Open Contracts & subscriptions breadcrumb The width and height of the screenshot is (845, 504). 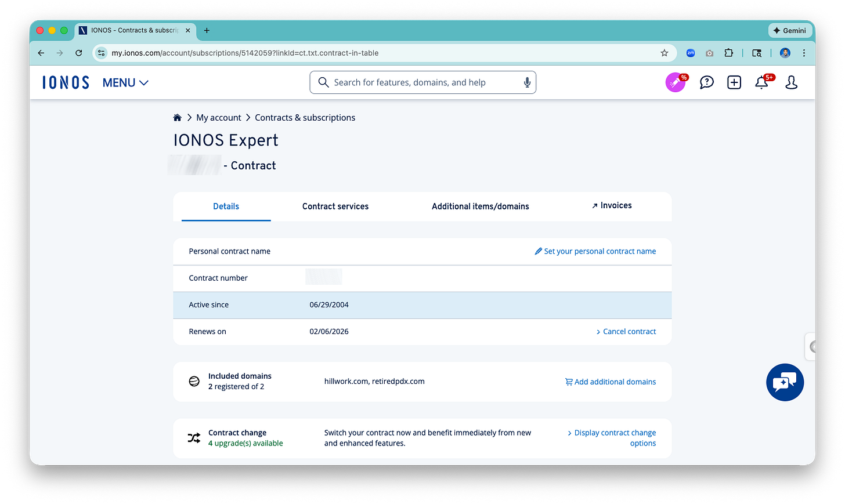(305, 118)
